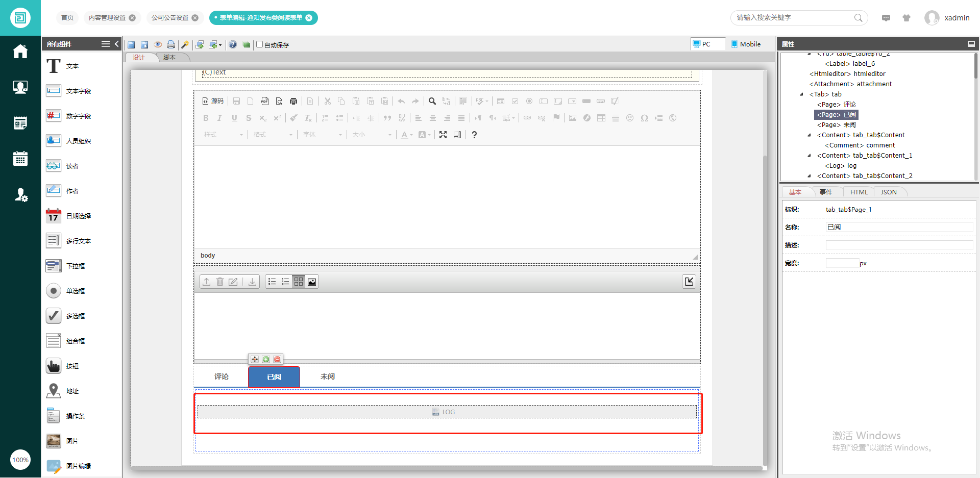Collapse the 所有组件 panel with the arrow
The width and height of the screenshot is (980, 478).
tap(117, 44)
